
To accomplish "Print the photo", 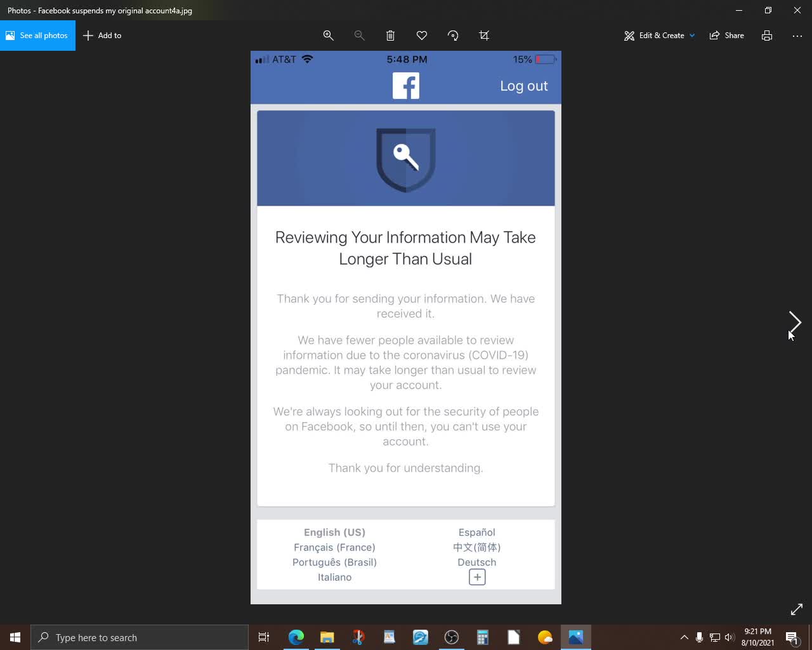I will [767, 36].
